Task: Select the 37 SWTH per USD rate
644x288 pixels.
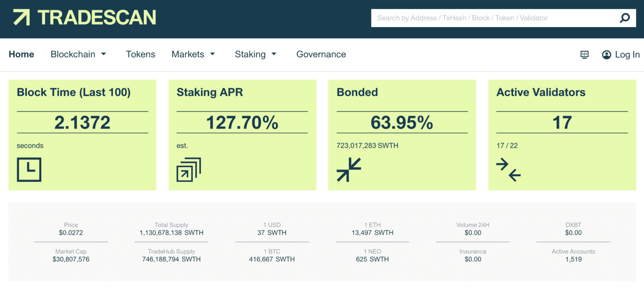Action: pyautogui.click(x=272, y=233)
